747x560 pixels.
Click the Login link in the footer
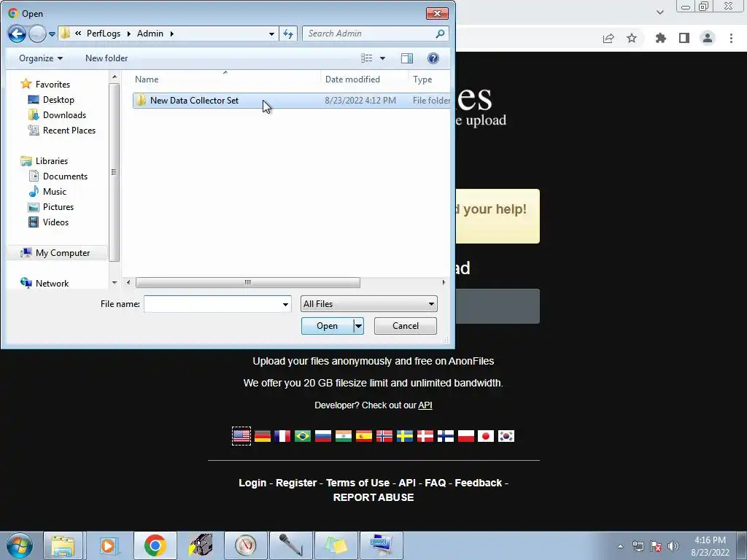click(x=252, y=483)
